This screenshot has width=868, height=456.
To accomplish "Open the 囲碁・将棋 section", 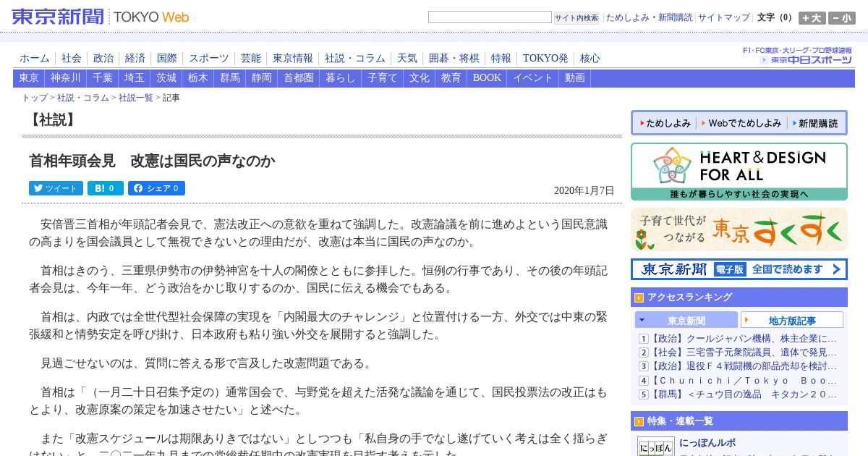I will 454,59.
